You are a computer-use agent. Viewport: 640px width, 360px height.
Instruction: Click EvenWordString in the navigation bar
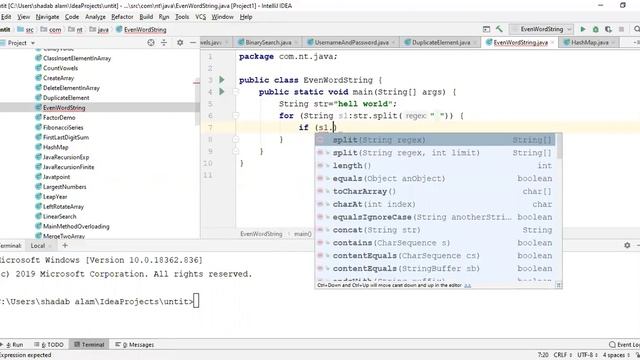click(141, 29)
